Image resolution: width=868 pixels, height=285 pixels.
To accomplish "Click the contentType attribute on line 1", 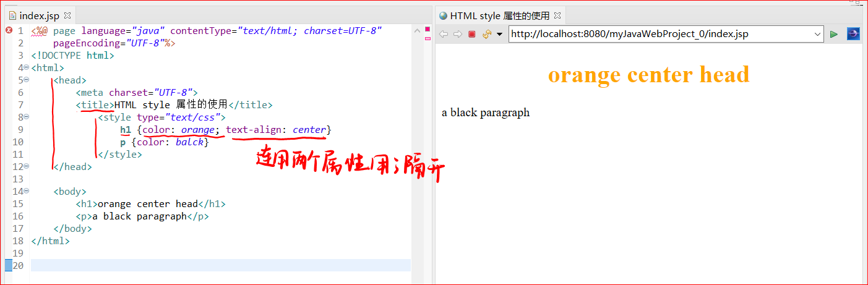I will pos(276,31).
